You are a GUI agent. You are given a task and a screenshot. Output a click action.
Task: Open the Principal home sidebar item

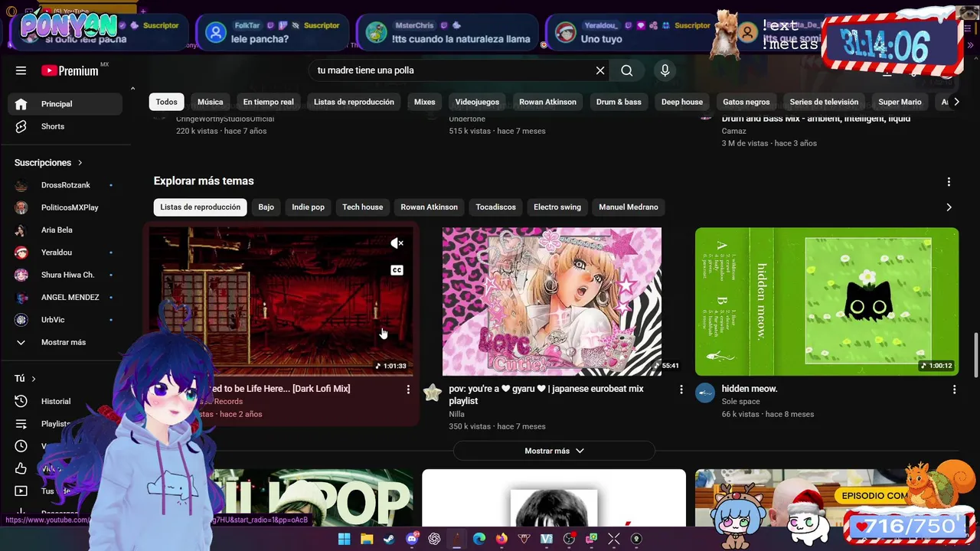tap(65, 104)
